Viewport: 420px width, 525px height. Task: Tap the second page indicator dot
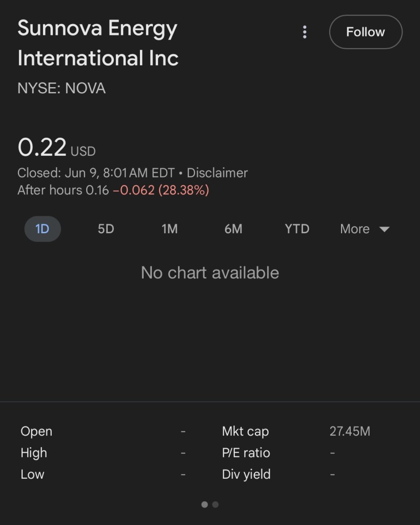[x=215, y=504]
